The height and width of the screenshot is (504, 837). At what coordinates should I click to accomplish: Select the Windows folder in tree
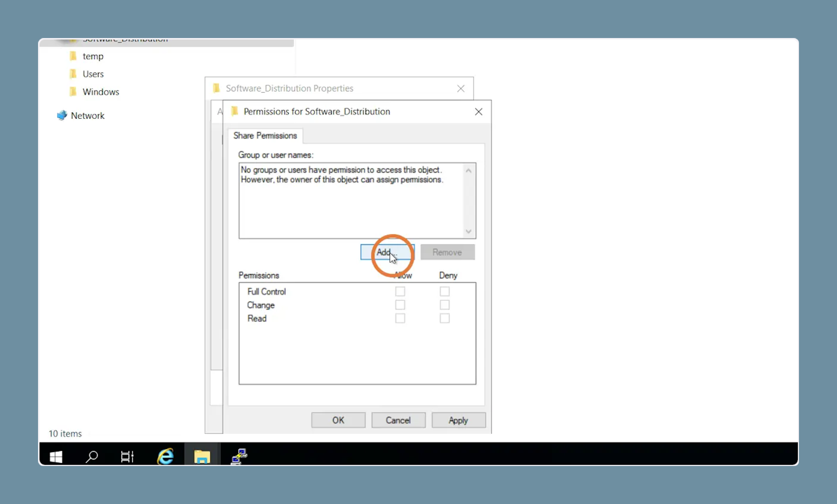point(100,92)
